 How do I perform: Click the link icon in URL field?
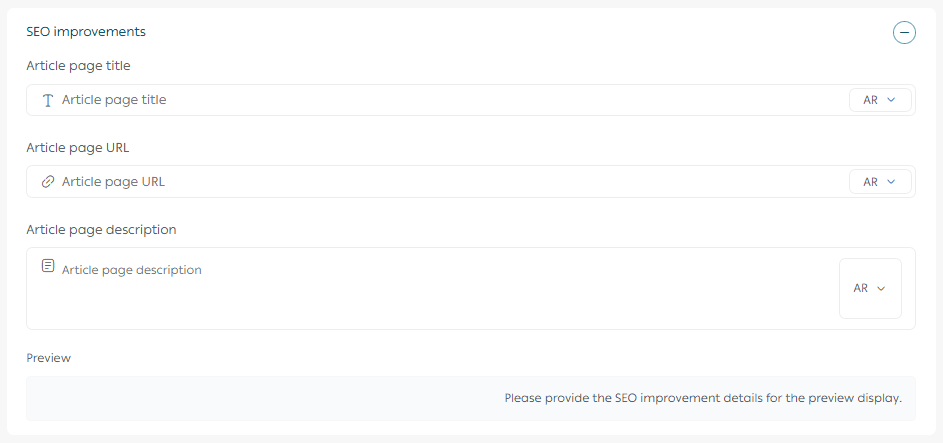pos(47,182)
